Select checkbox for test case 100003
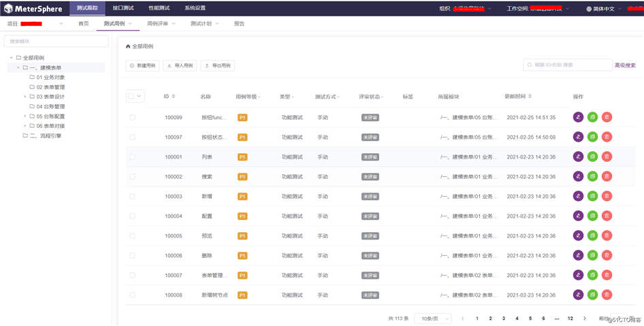This screenshot has height=326, width=644. coord(132,196)
